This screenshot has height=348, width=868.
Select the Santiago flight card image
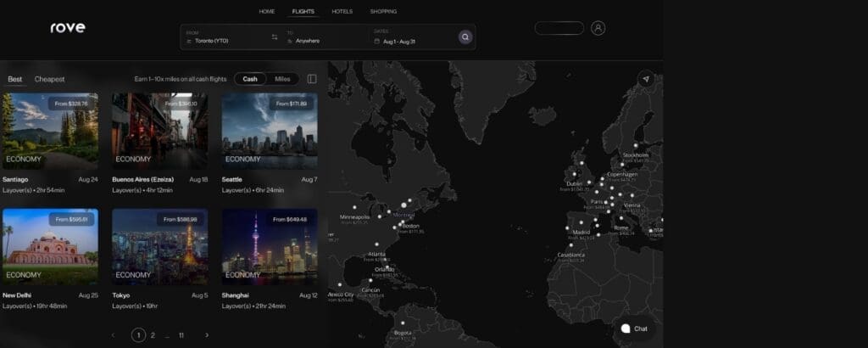coord(50,130)
